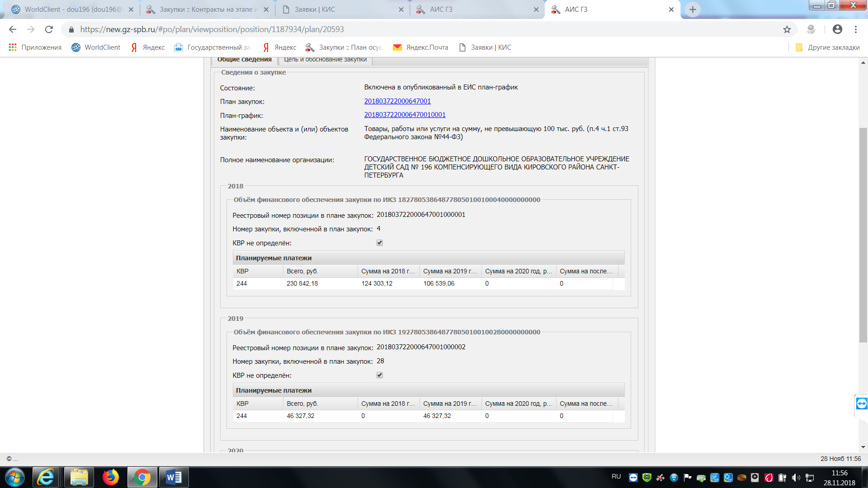The width and height of the screenshot is (868, 488).
Task: Click the back navigation arrow
Action: tap(13, 29)
